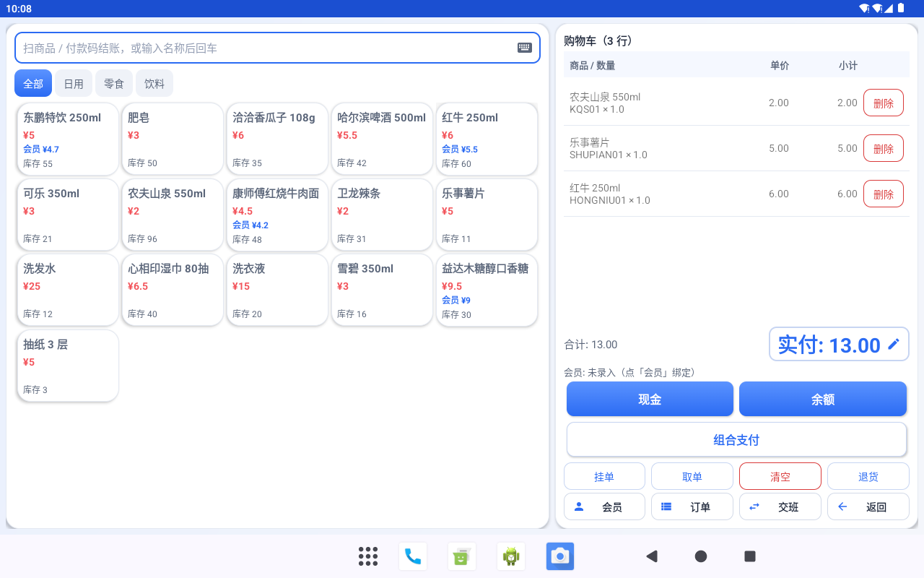Switch to the 饮料 category tab
This screenshot has height=578, width=924.
154,84
